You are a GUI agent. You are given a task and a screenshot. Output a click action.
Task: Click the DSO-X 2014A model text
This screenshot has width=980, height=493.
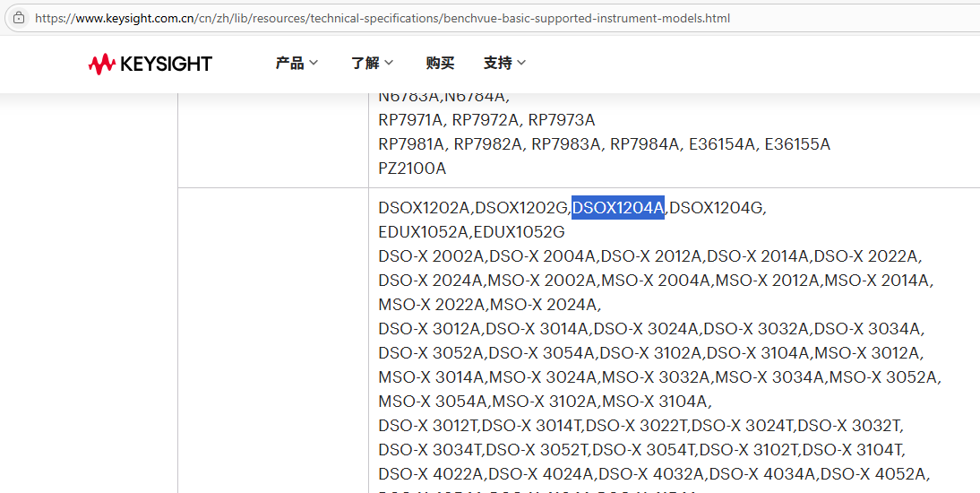click(x=758, y=256)
